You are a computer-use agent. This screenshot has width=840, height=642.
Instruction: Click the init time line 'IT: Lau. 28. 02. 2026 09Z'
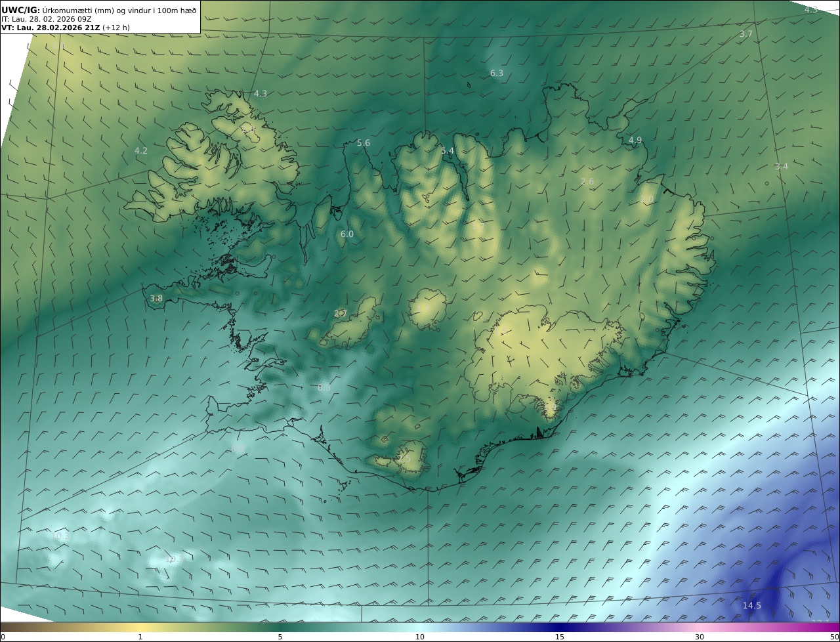click(x=46, y=19)
